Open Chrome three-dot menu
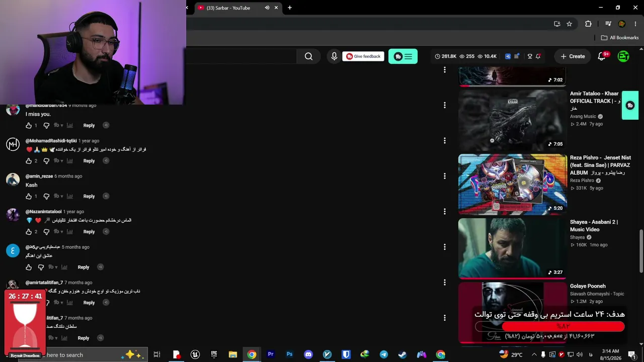The image size is (644, 362). 635,24
